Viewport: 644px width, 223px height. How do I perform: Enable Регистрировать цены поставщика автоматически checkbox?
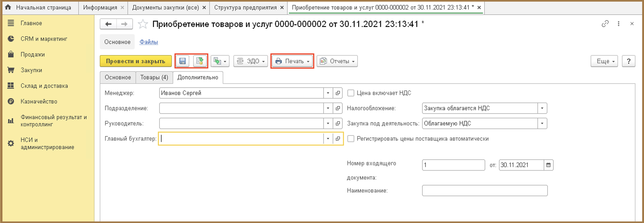[351, 139]
